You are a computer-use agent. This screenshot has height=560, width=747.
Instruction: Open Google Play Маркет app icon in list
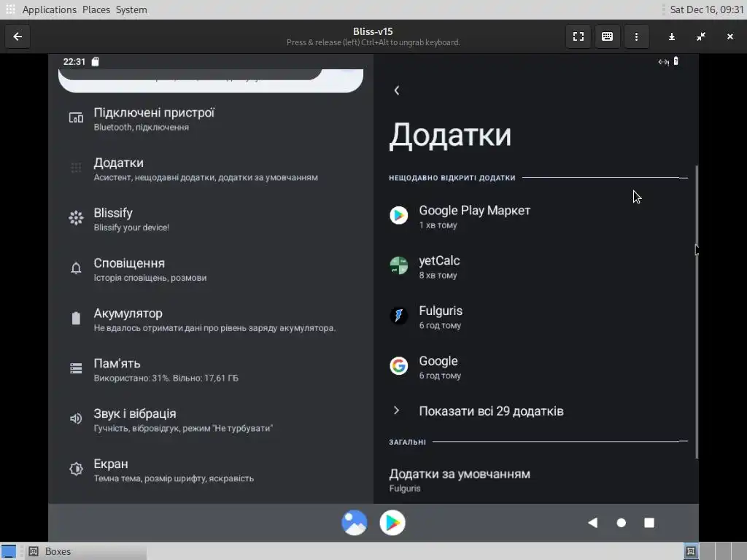point(399,215)
